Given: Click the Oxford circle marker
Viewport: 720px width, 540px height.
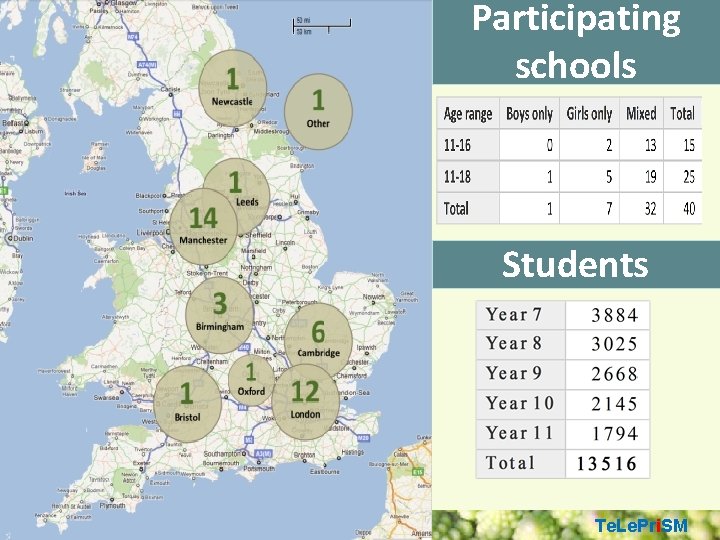Looking at the screenshot, I should [x=251, y=380].
